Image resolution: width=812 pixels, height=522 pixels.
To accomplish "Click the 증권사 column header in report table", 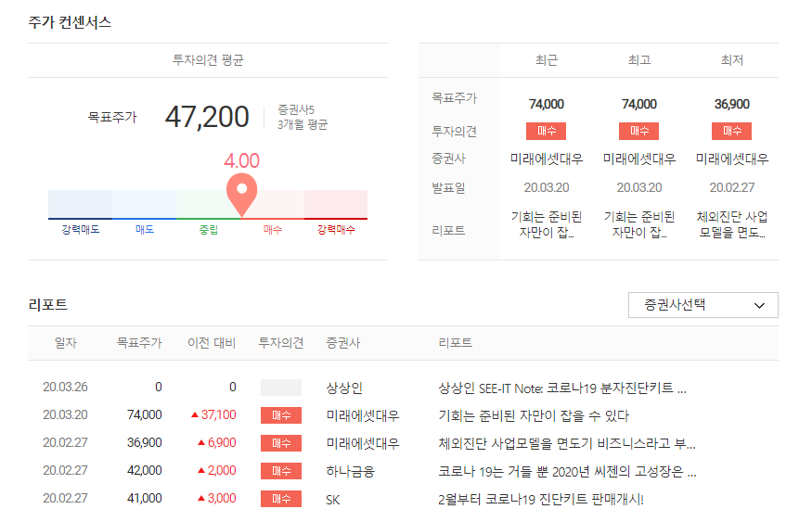I will (x=342, y=343).
